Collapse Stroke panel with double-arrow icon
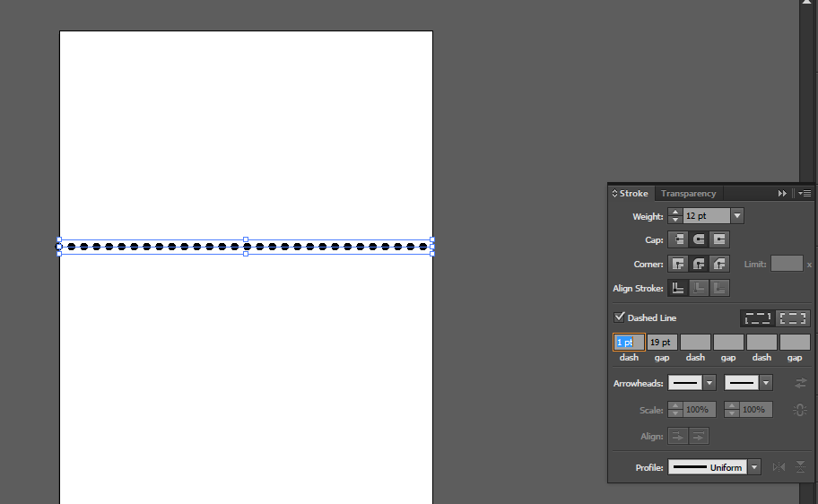This screenshot has height=504, width=818. tap(782, 194)
